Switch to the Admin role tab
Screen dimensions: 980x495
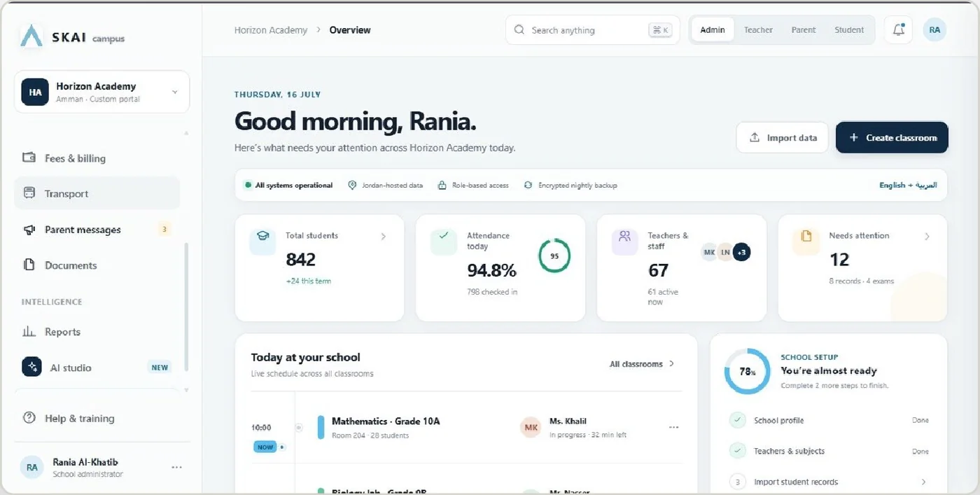click(713, 30)
